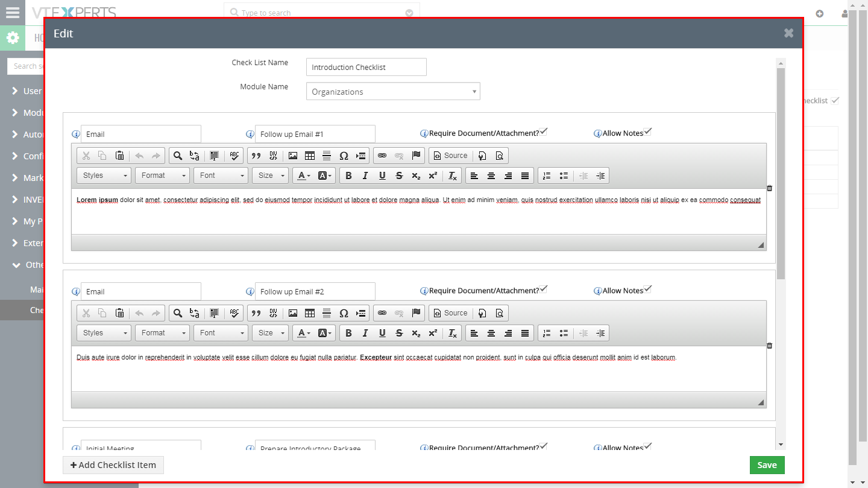Screen dimensions: 868x488
Task: Insert bulleted list in Follow up Email #2 editor
Action: click(x=564, y=333)
